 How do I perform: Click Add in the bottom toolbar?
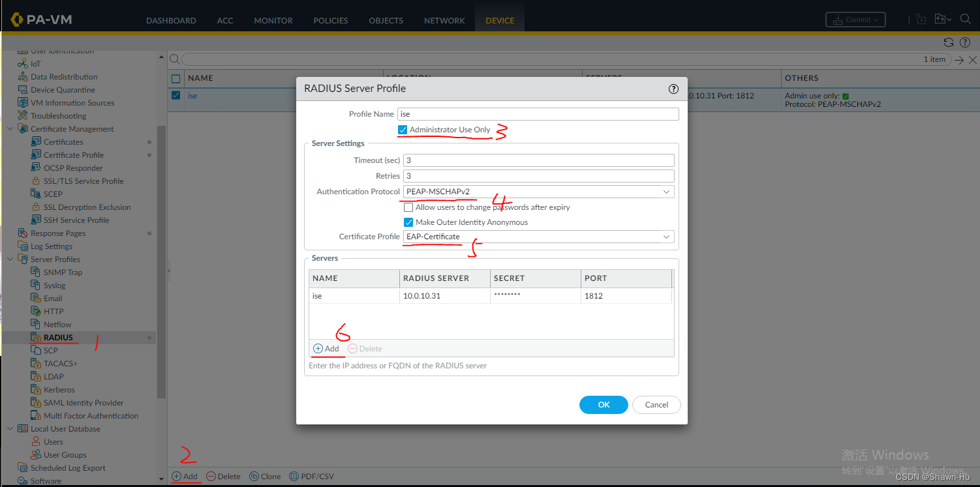(x=185, y=477)
